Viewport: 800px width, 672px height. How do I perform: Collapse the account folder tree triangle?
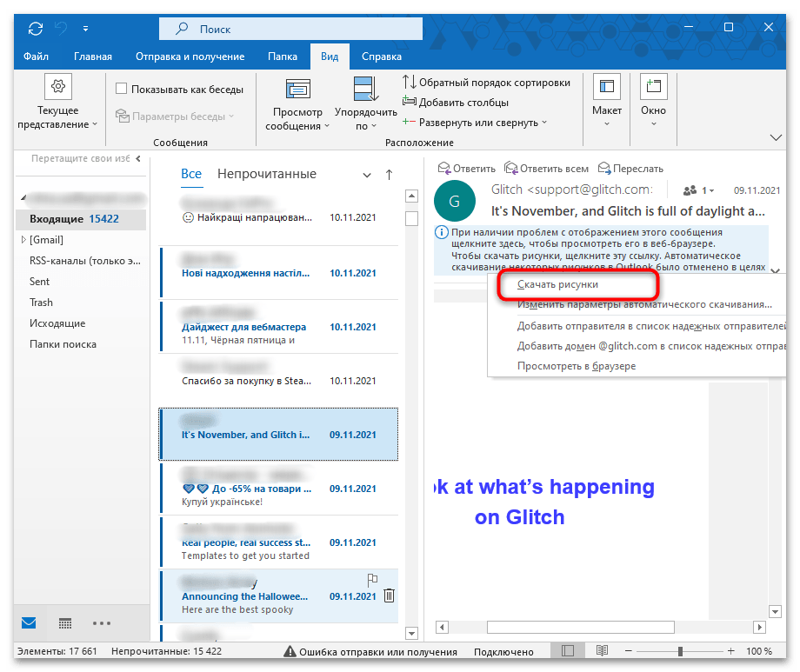tap(23, 197)
